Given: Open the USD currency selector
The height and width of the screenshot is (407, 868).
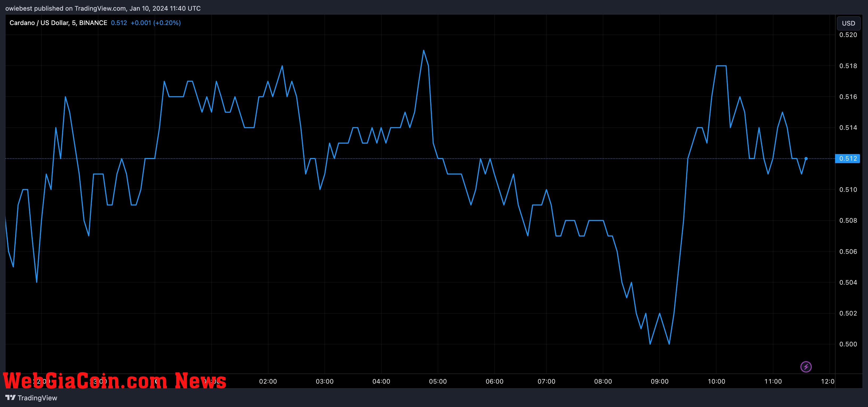Looking at the screenshot, I should [x=848, y=23].
